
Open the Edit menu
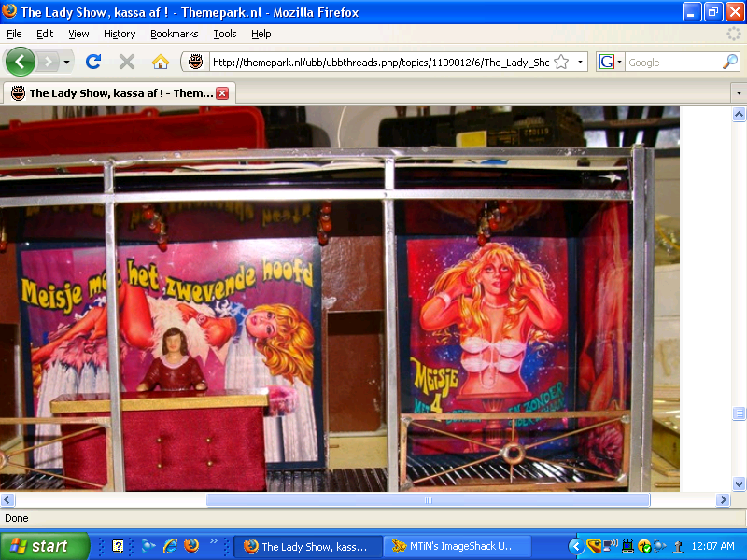(45, 34)
